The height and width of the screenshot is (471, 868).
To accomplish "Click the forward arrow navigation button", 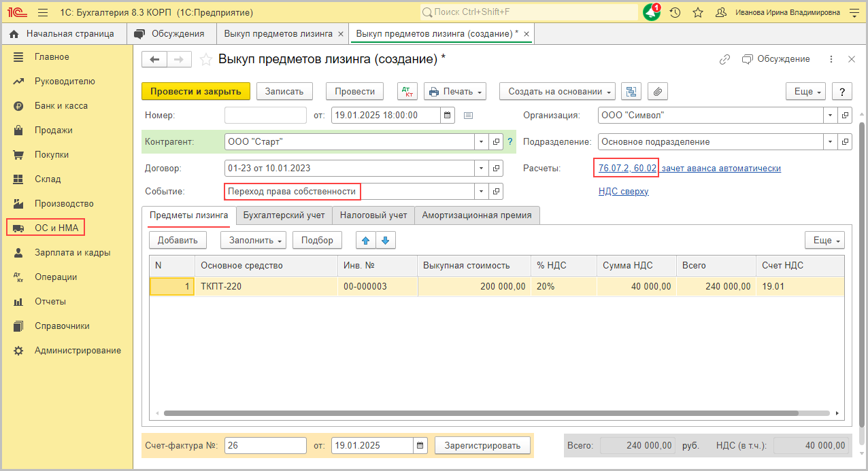I will click(179, 60).
